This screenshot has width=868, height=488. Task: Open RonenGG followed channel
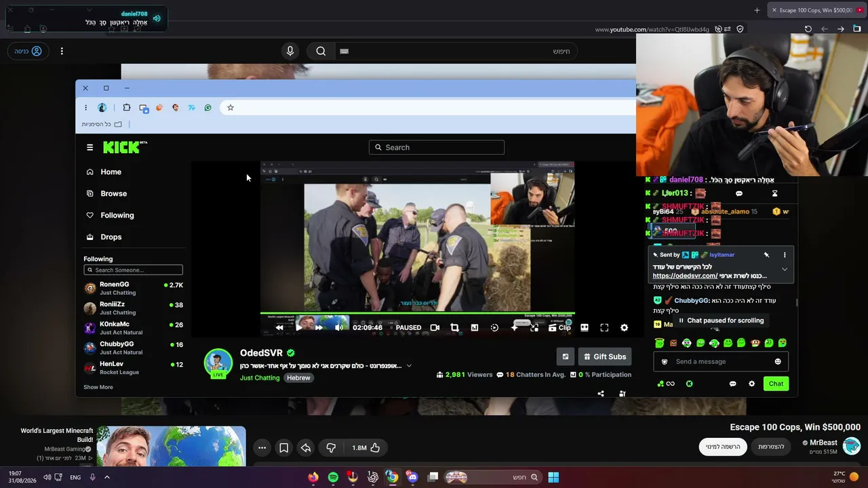coord(133,288)
